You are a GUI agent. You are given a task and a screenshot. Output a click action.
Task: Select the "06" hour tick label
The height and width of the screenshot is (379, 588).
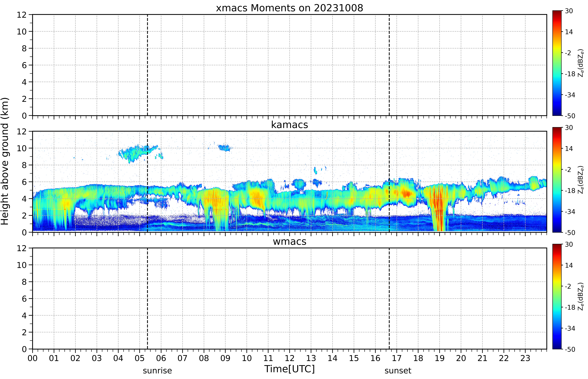click(x=161, y=358)
